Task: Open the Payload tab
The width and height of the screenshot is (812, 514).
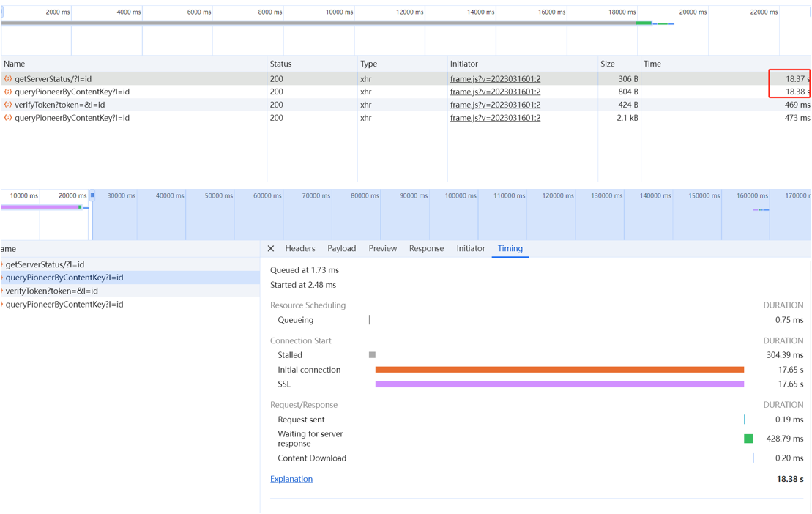Action: tap(342, 248)
